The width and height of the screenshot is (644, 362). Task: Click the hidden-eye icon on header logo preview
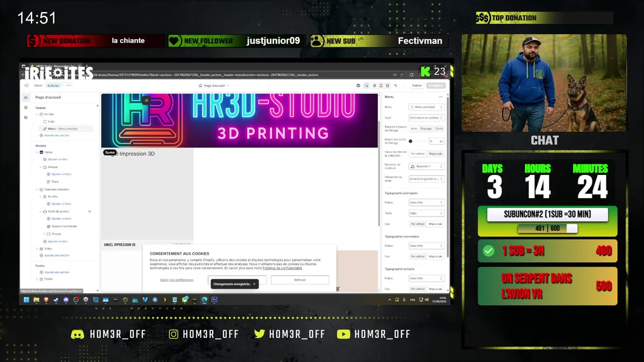[146, 101]
